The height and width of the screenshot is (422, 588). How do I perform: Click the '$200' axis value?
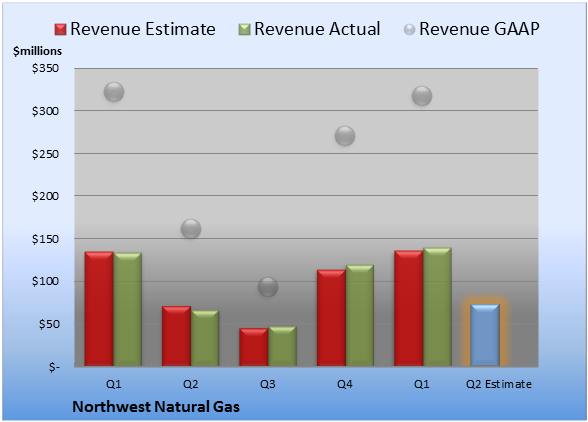pyautogui.click(x=45, y=196)
